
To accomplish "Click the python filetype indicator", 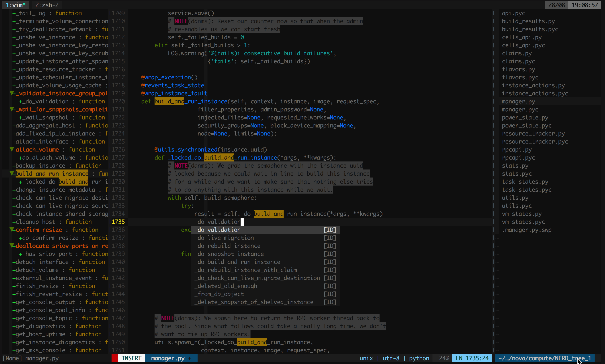I will tap(418, 358).
